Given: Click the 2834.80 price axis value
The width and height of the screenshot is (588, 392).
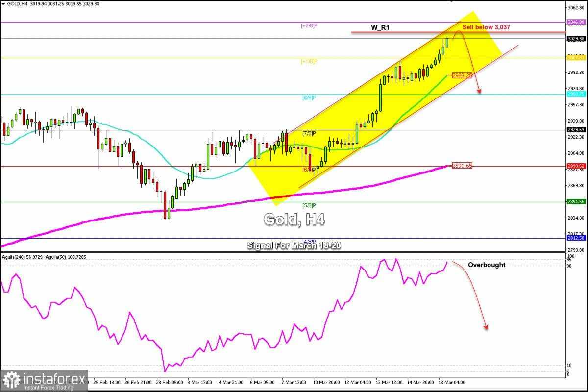Looking at the screenshot, I should click(x=576, y=218).
